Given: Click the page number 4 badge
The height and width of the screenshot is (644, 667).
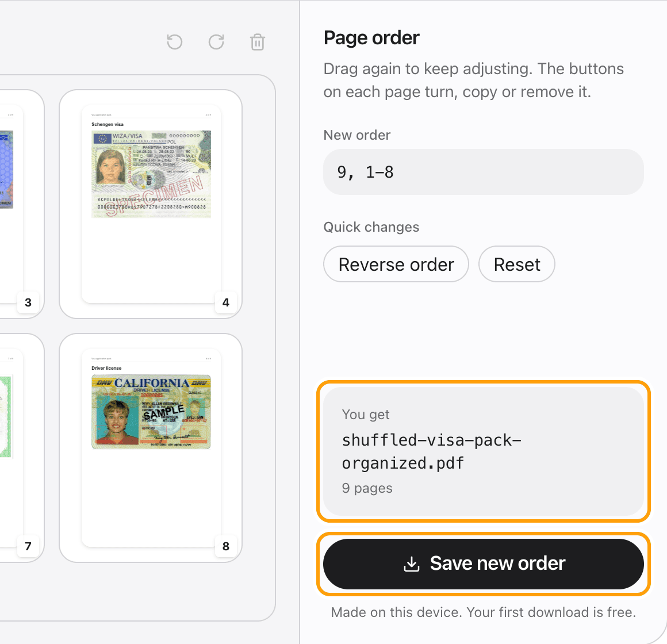Looking at the screenshot, I should coord(226,302).
